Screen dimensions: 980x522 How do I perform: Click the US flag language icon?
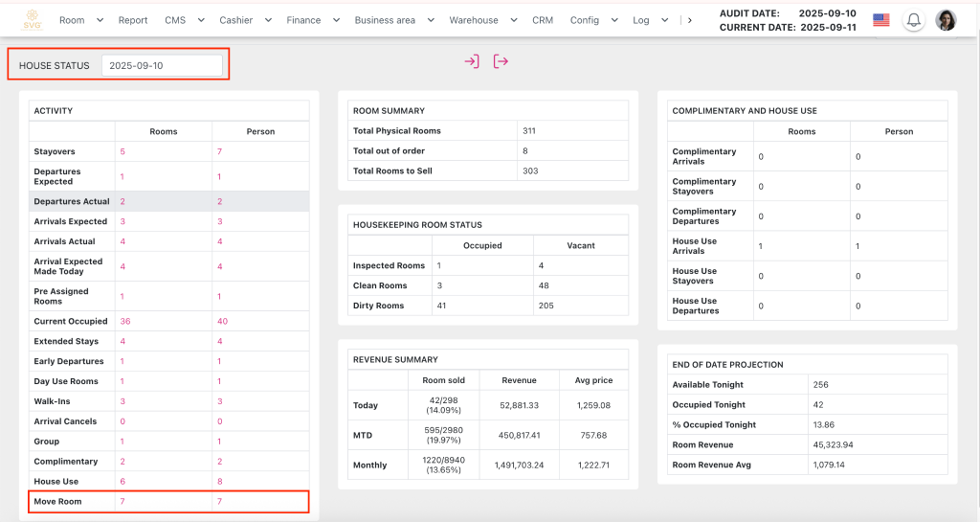(x=880, y=20)
